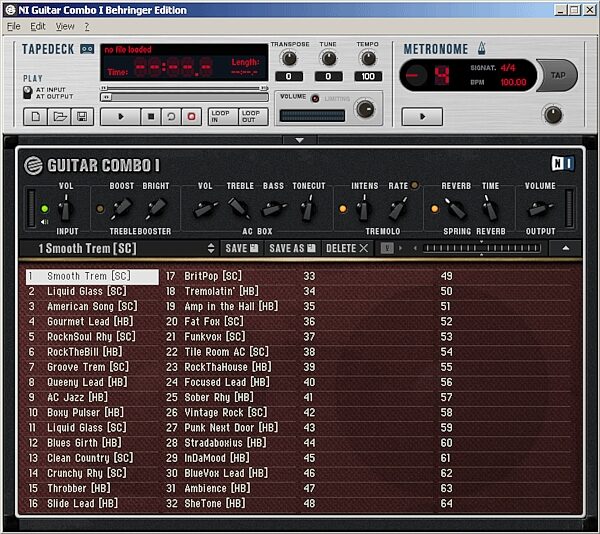Toggle the Tapedeck loop button
This screenshot has height=534, width=600.
(x=171, y=117)
